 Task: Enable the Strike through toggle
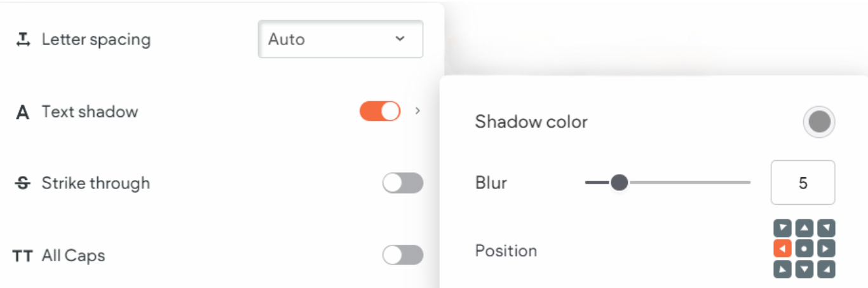403,183
